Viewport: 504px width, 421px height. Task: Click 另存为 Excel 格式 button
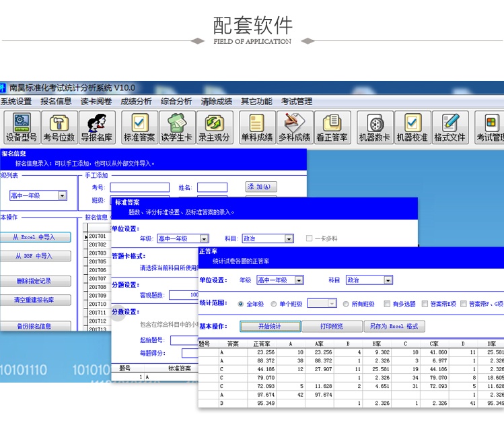click(x=394, y=326)
